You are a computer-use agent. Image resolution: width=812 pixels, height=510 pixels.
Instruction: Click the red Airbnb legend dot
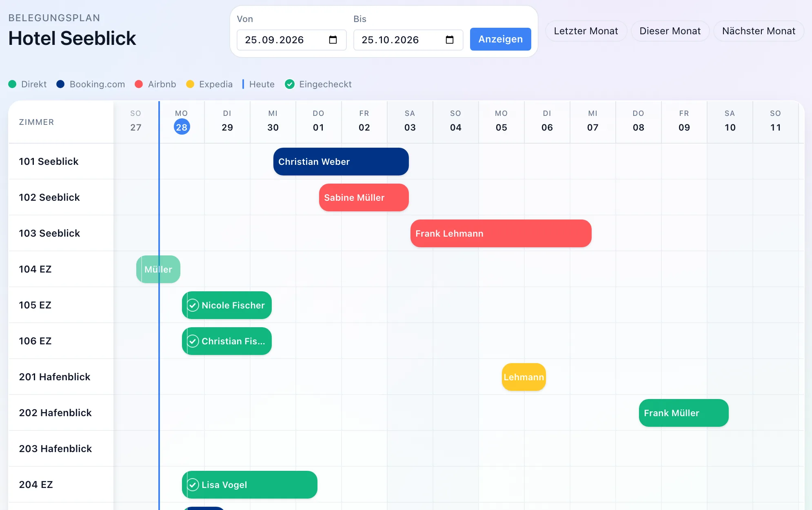[139, 84]
